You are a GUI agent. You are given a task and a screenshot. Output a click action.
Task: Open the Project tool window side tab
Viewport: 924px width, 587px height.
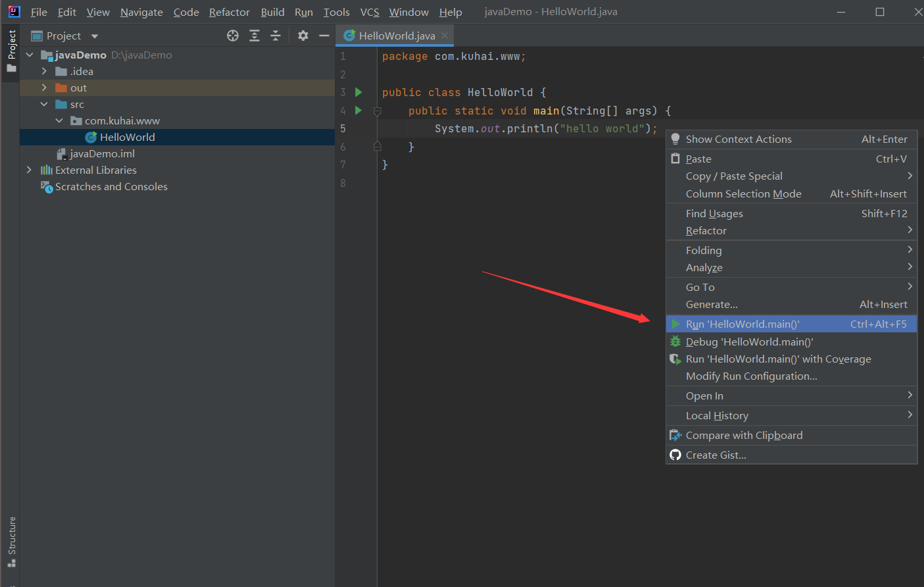click(x=11, y=51)
